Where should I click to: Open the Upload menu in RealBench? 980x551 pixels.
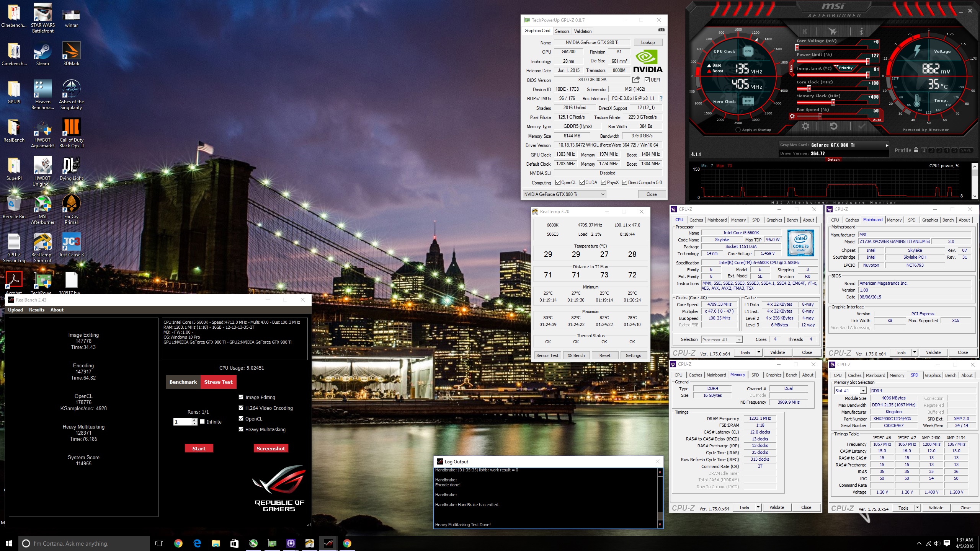[16, 310]
